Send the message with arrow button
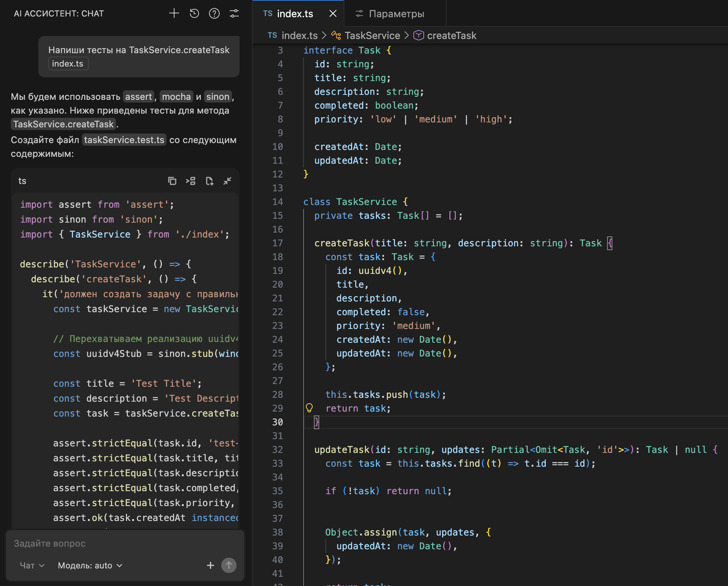 [229, 565]
